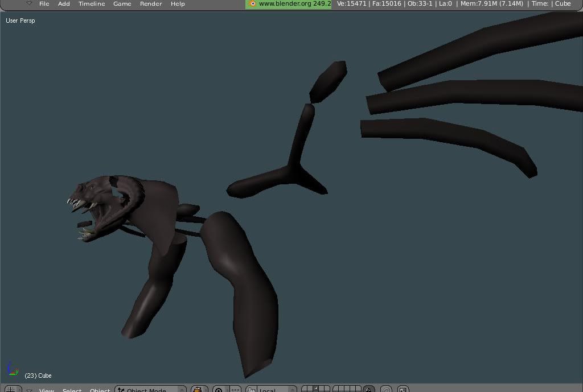
Task: Click the XYZ axis indicator icon
Action: click(x=11, y=369)
